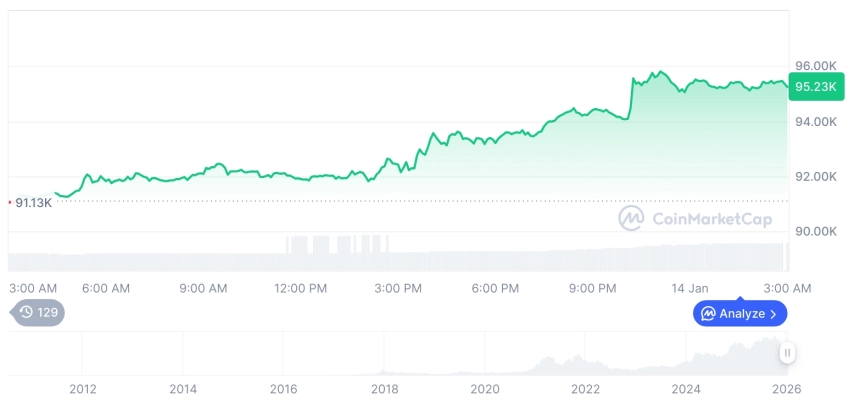Click the 96.00K price axis label
This screenshot has height=401, width=860.
point(816,66)
